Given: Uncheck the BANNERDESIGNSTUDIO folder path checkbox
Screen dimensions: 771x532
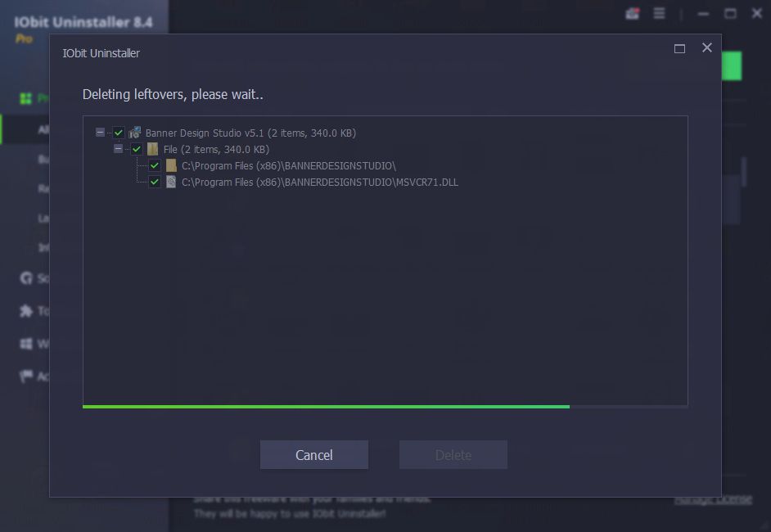Looking at the screenshot, I should click(x=155, y=165).
